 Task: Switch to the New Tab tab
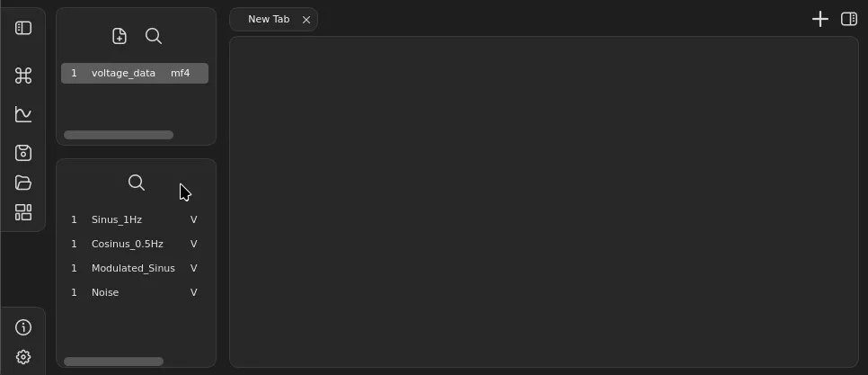point(268,19)
